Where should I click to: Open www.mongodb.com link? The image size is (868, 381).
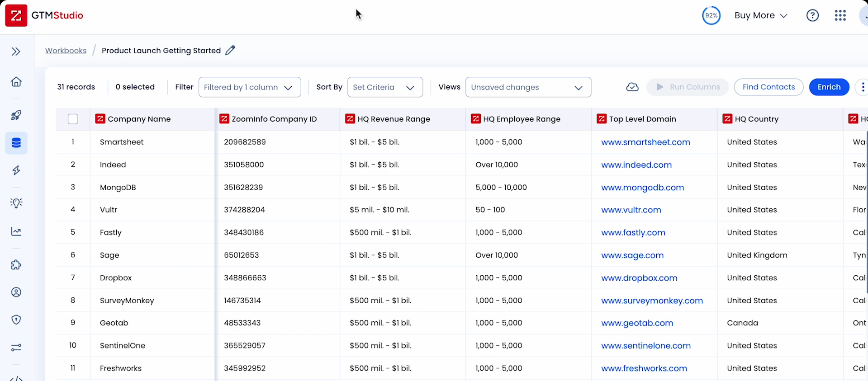642,187
